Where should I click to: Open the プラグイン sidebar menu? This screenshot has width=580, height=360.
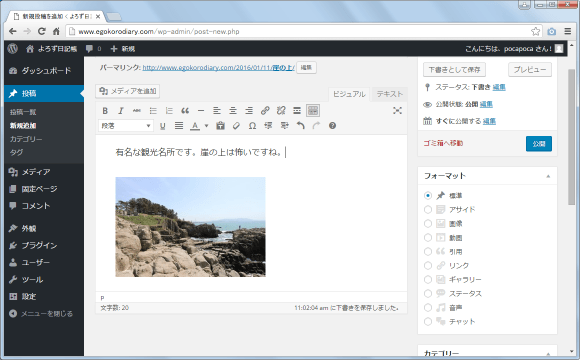pyautogui.click(x=44, y=245)
